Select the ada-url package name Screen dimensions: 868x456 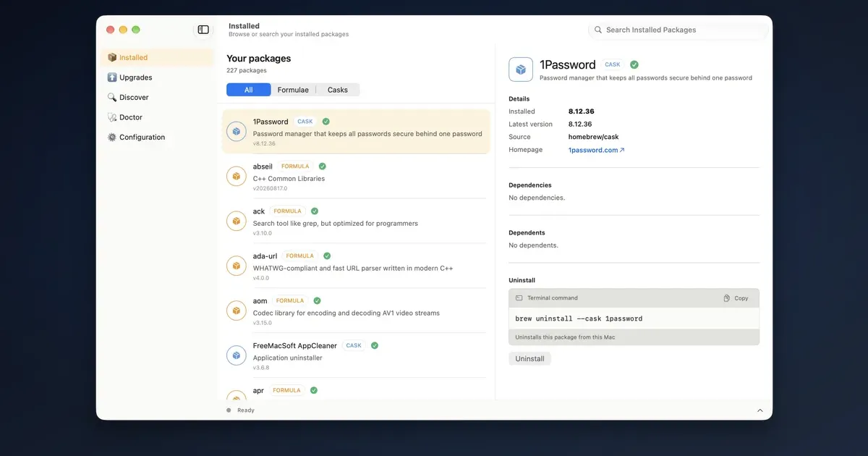click(265, 256)
